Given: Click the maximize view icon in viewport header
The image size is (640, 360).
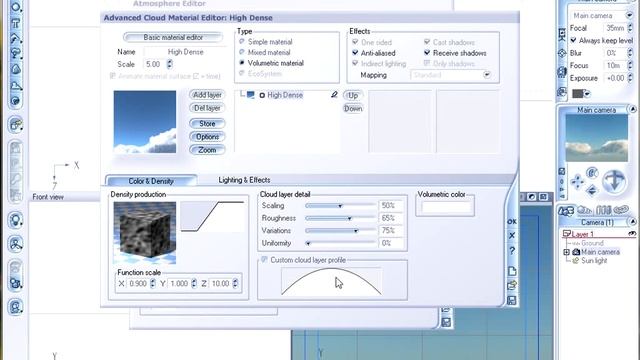Looking at the screenshot, I should (544, 197).
